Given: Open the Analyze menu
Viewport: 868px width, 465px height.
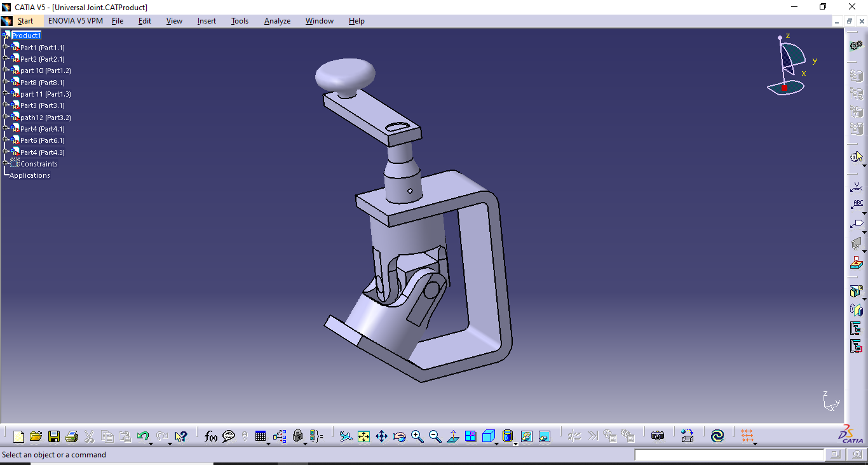Looking at the screenshot, I should point(277,21).
